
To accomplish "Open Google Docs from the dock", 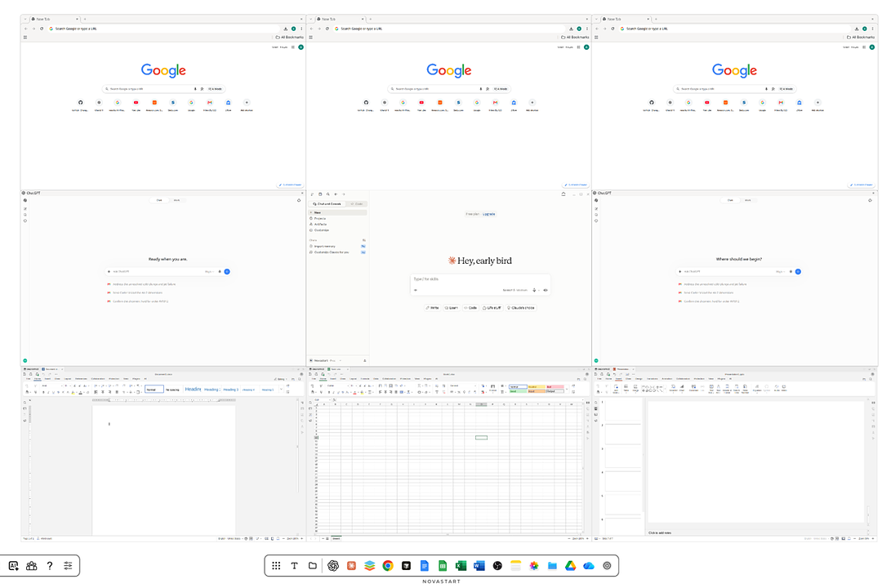I will click(425, 565).
